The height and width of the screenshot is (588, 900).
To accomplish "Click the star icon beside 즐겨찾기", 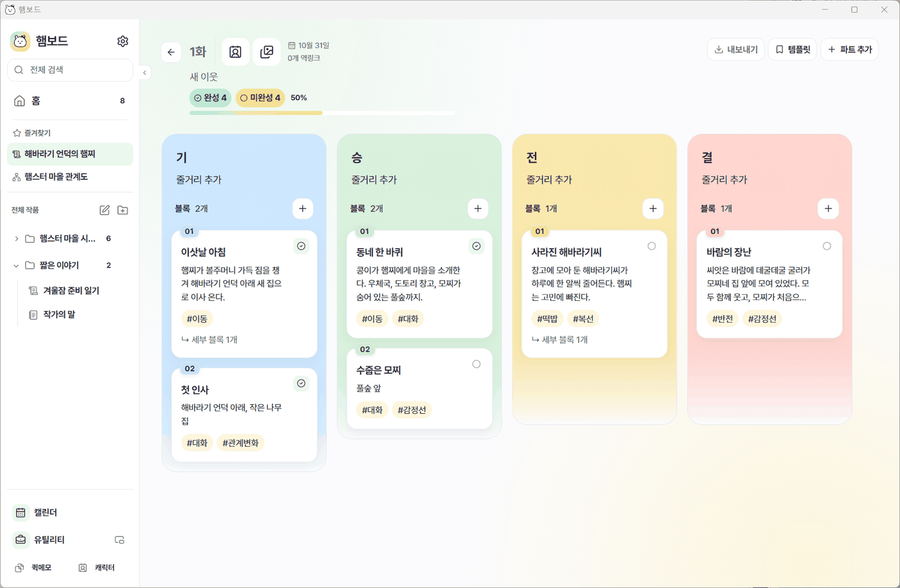I will tap(17, 133).
